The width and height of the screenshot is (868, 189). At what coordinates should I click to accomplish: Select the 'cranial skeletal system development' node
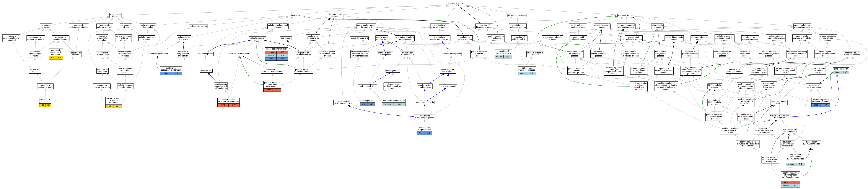[343, 102]
